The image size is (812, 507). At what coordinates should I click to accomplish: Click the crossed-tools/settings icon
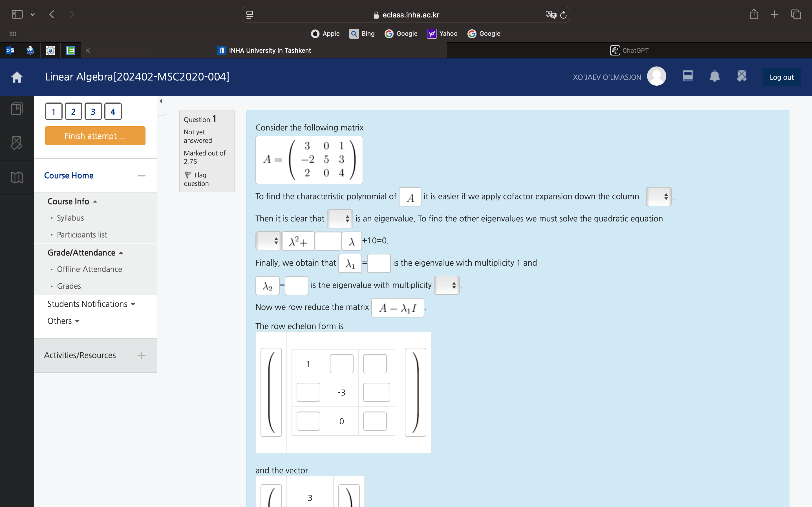(741, 77)
